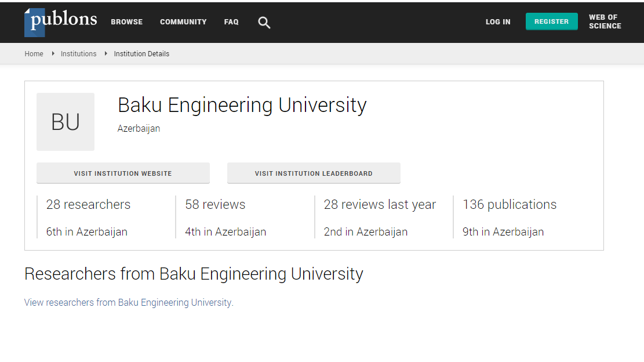This screenshot has width=644, height=362.
Task: Go to the FAQ page
Action: (x=231, y=22)
